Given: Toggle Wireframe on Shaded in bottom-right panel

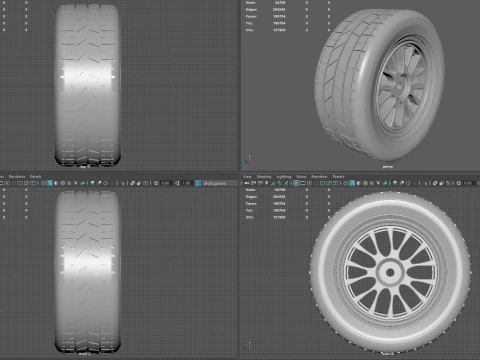Looking at the screenshot, I should pyautogui.click(x=365, y=183).
